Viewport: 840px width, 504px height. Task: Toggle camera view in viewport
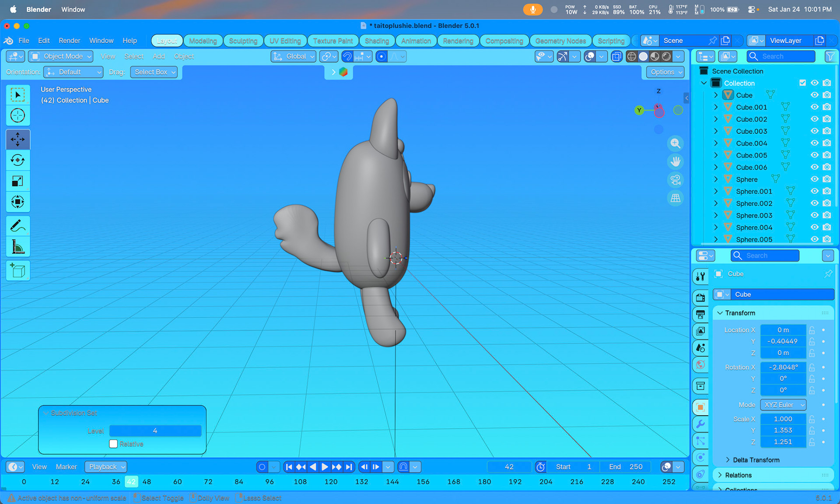[x=675, y=180]
